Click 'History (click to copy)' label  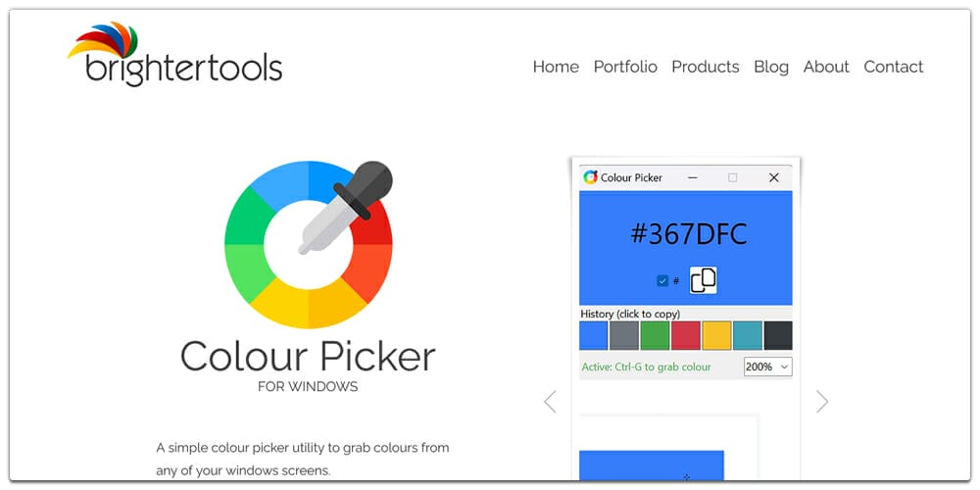pos(630,314)
